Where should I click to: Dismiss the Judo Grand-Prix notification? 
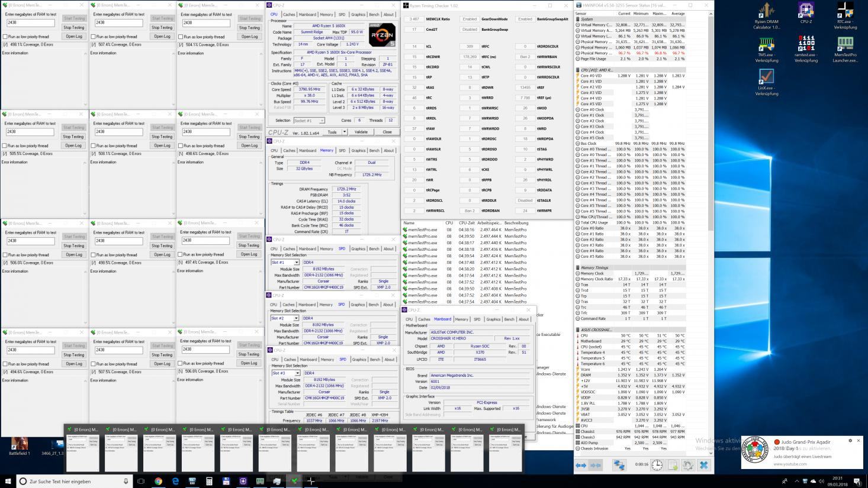point(859,440)
